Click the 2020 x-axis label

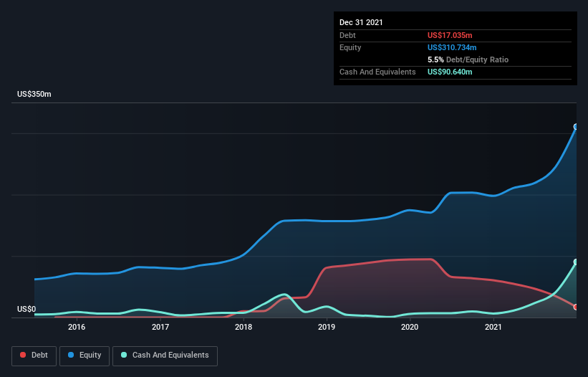[410, 327]
